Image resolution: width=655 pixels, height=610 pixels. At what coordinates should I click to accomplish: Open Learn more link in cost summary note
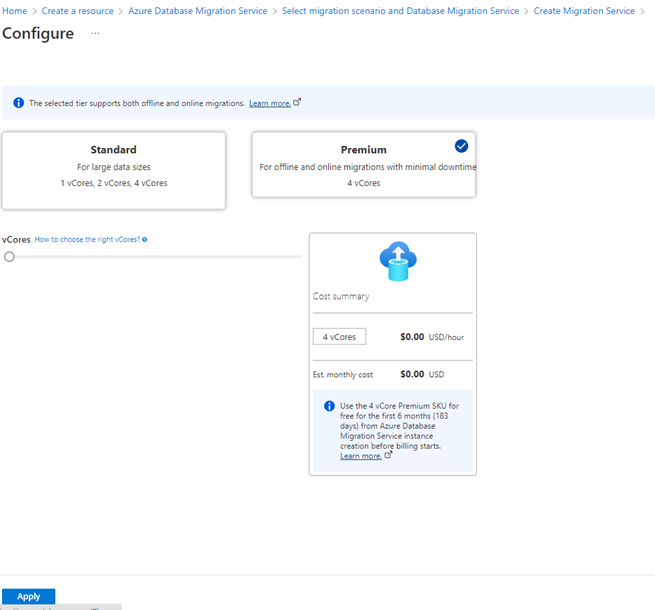tap(361, 456)
